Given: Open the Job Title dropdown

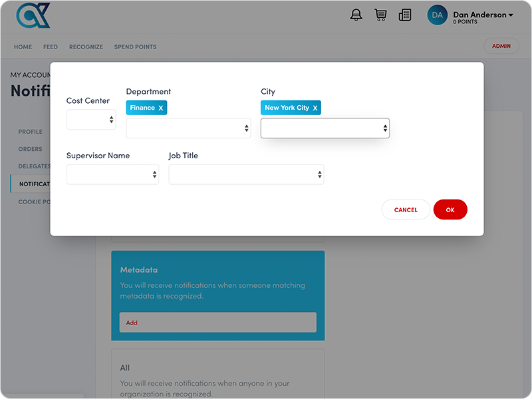Looking at the screenshot, I should [x=246, y=174].
